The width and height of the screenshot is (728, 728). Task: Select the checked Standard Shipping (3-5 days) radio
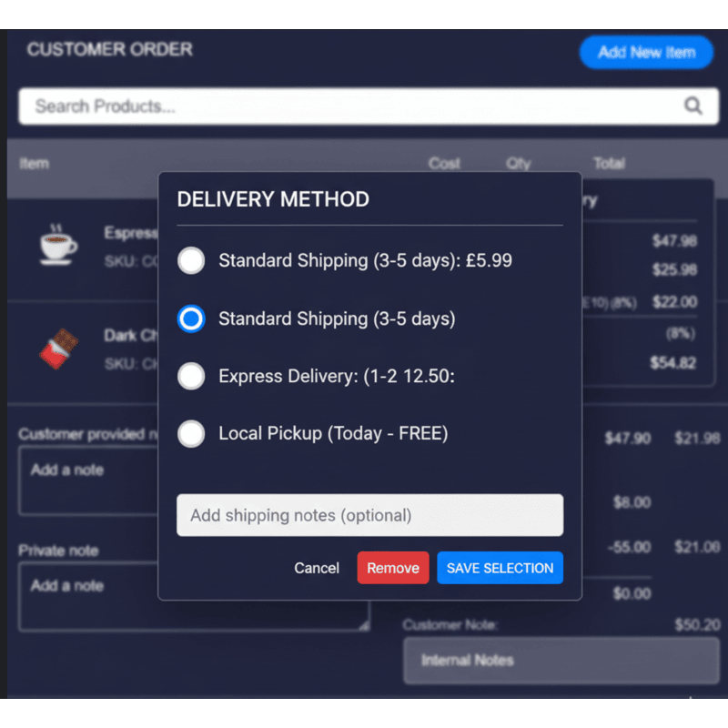pos(191,319)
